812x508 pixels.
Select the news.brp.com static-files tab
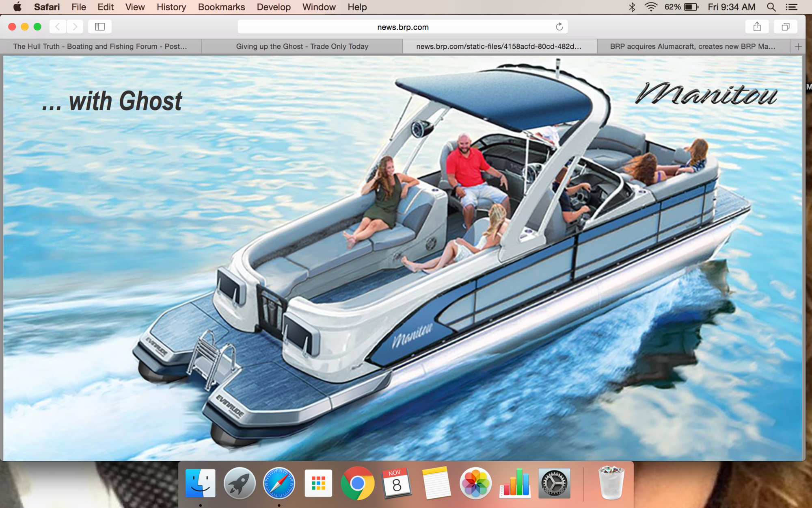pos(499,46)
